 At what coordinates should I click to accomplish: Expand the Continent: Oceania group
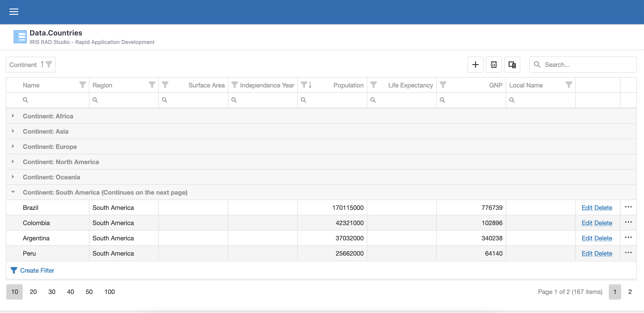(x=13, y=177)
